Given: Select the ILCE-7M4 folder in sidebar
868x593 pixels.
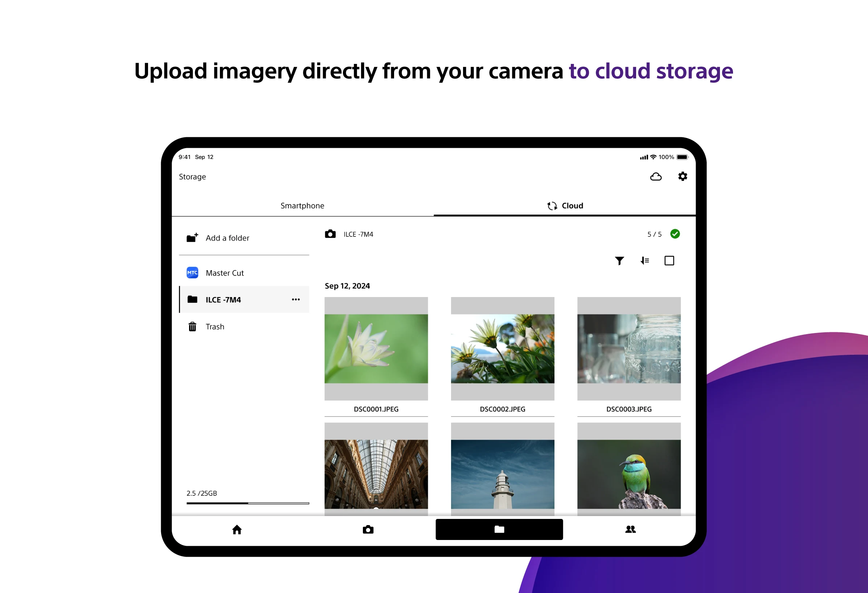Looking at the screenshot, I should pyautogui.click(x=223, y=300).
